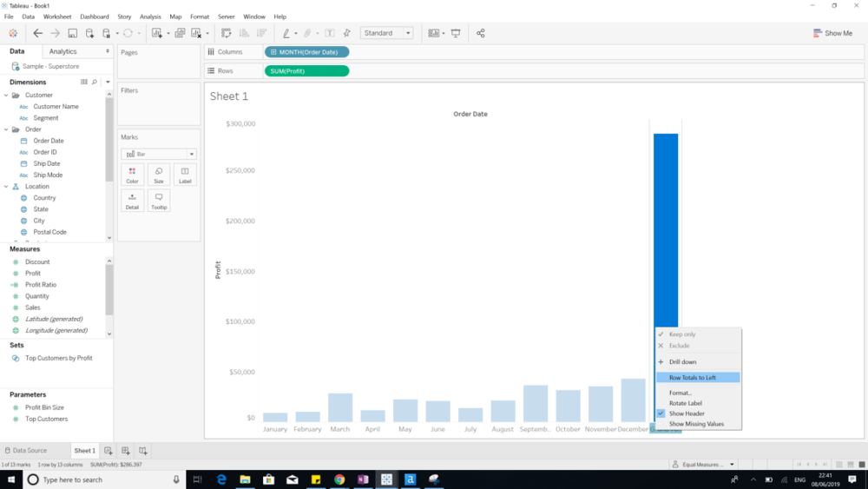This screenshot has height=489, width=868.
Task: Expand the MONTH(Order Date) pill plus
Action: [273, 52]
